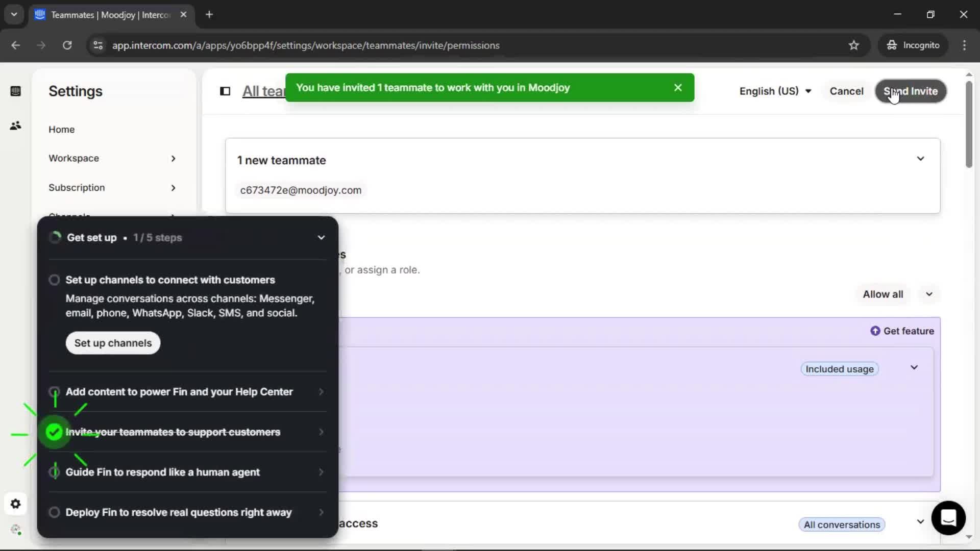Click the green checkmark for Invite your teammates
Screen dimensions: 980x551
coord(54,432)
